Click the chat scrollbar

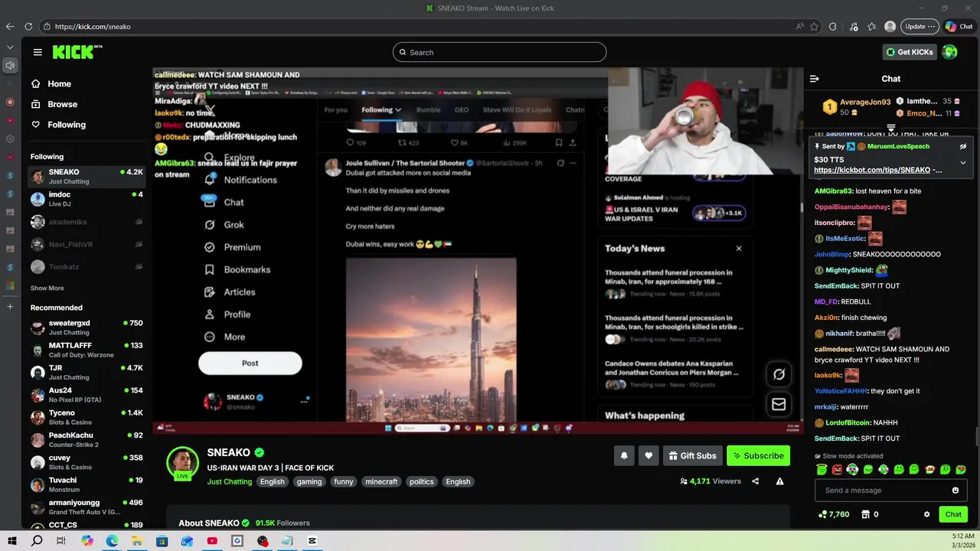coord(976,435)
